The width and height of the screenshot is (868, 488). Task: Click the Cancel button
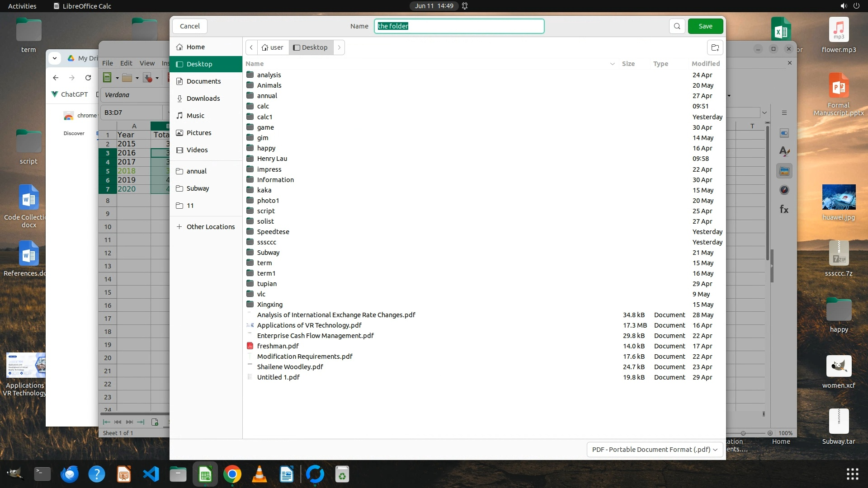click(x=189, y=26)
